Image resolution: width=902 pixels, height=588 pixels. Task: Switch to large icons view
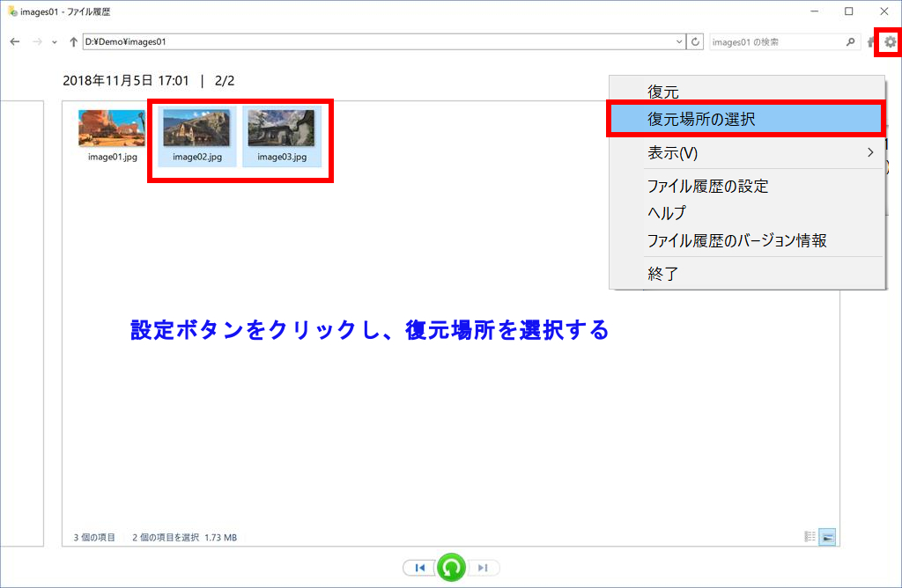point(827,537)
